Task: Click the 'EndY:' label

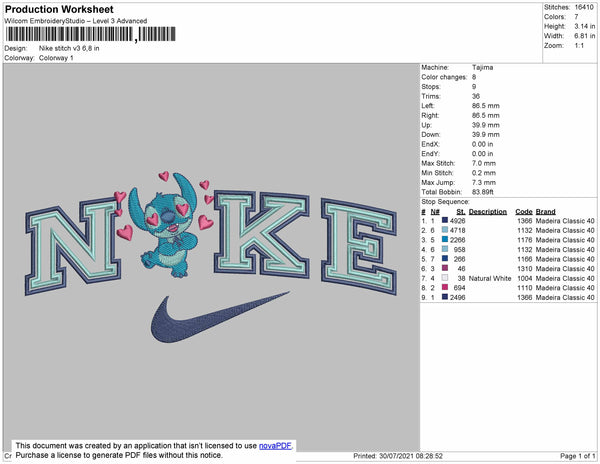Action: pos(430,153)
